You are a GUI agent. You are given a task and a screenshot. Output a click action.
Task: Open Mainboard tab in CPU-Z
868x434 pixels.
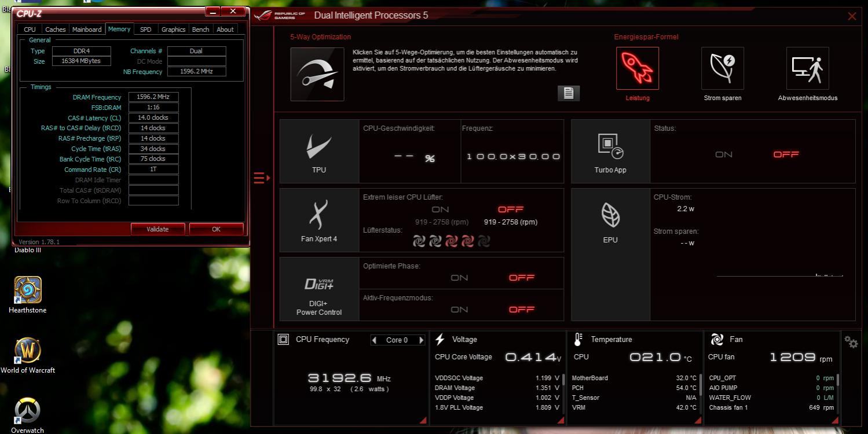87,30
